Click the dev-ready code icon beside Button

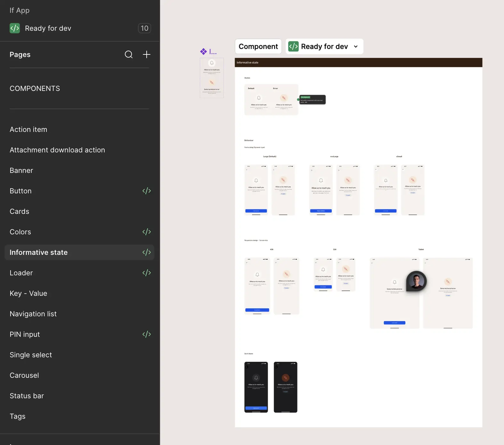pyautogui.click(x=147, y=191)
